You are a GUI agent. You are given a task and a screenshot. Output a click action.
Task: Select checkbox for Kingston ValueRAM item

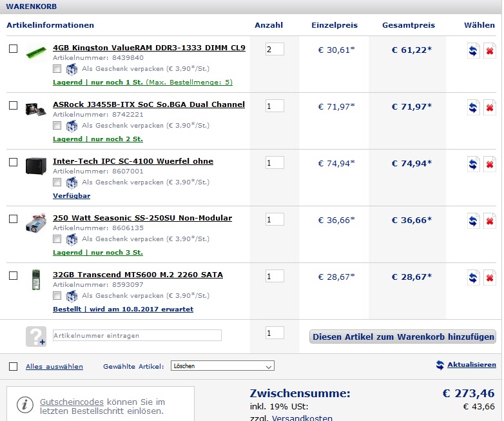coord(13,48)
